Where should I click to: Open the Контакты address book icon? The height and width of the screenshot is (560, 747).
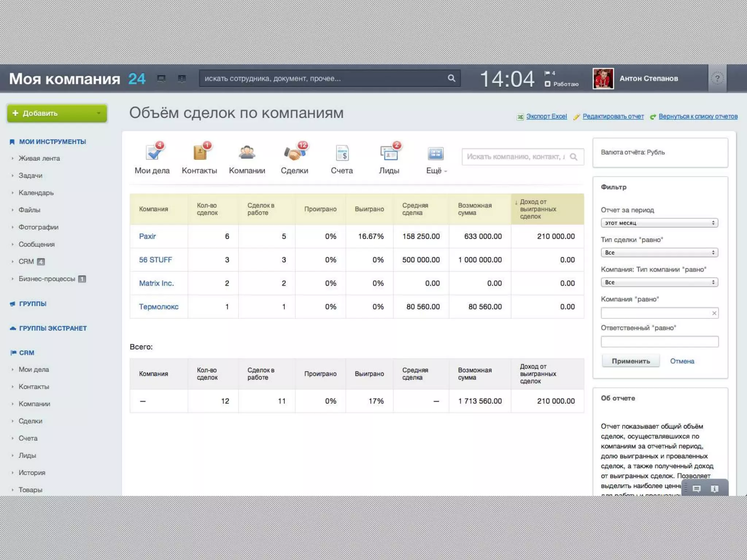200,153
